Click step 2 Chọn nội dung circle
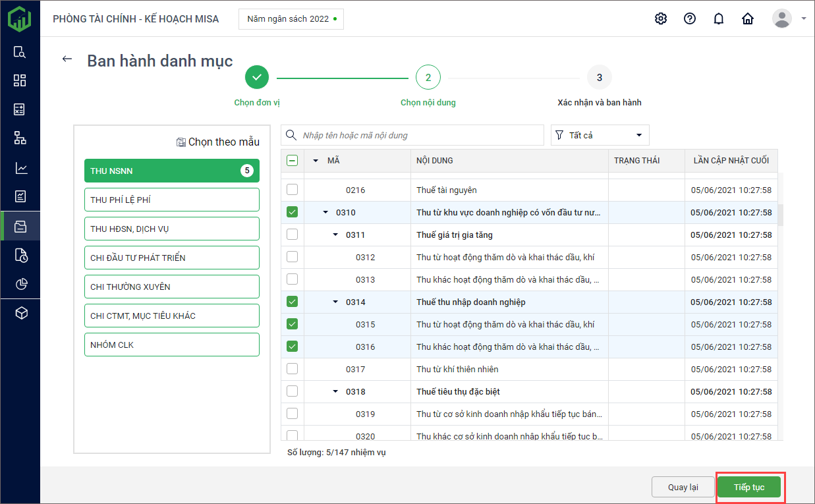This screenshot has width=815, height=504. pos(428,77)
